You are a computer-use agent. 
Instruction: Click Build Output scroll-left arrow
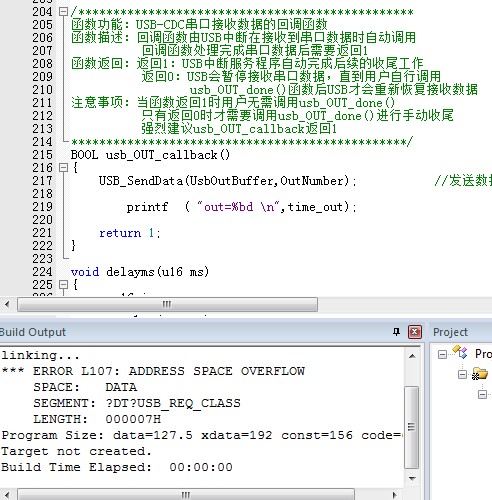[x=7, y=495]
